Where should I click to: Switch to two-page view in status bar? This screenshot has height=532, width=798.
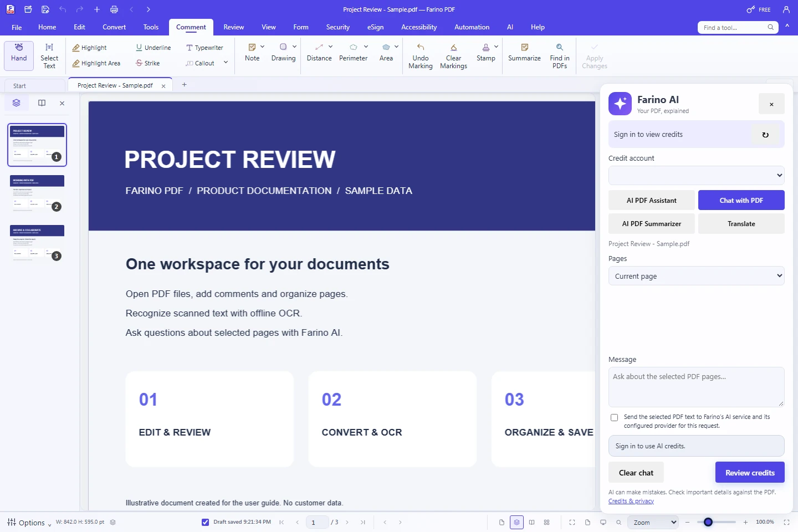coord(532,522)
